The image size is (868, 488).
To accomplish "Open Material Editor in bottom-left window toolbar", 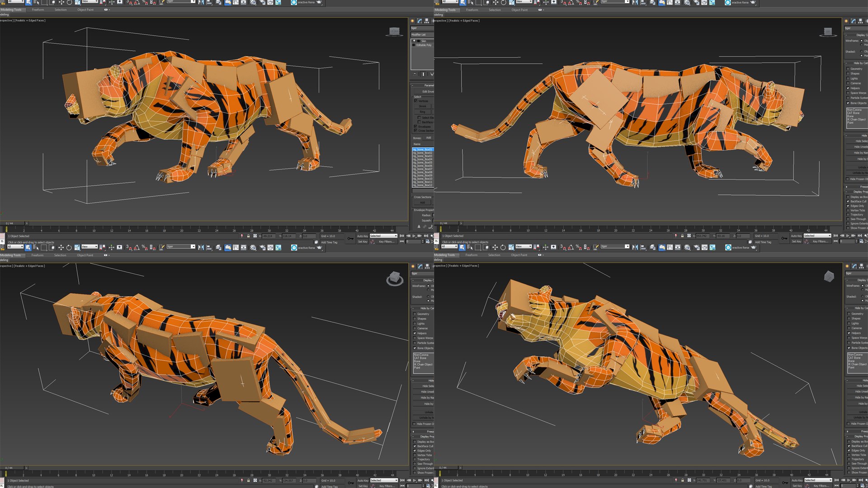I will (x=253, y=248).
